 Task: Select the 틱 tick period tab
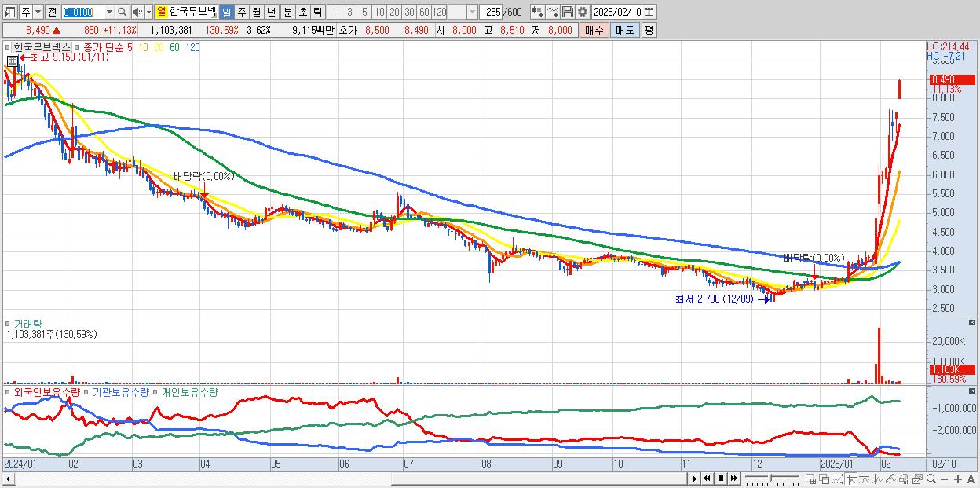click(317, 13)
